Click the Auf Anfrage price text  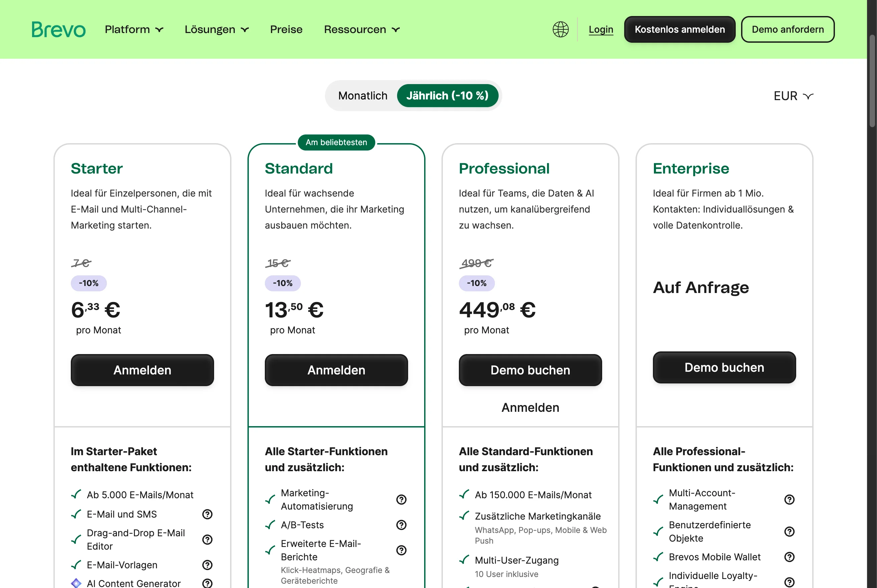[701, 288]
